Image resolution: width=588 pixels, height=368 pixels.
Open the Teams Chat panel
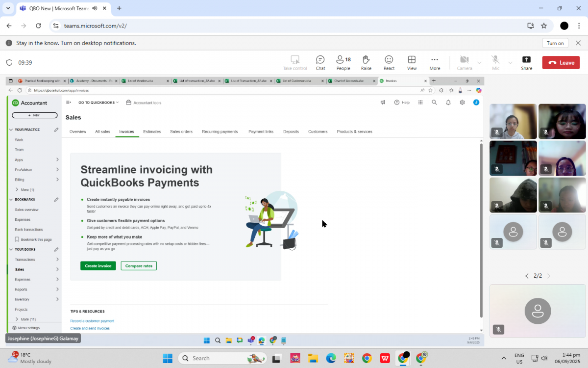coord(320,62)
